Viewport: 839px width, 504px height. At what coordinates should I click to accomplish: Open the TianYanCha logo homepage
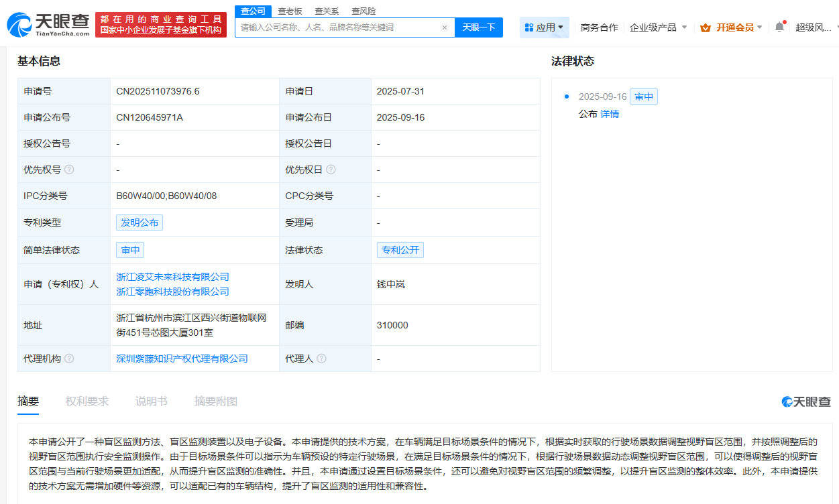[48, 24]
